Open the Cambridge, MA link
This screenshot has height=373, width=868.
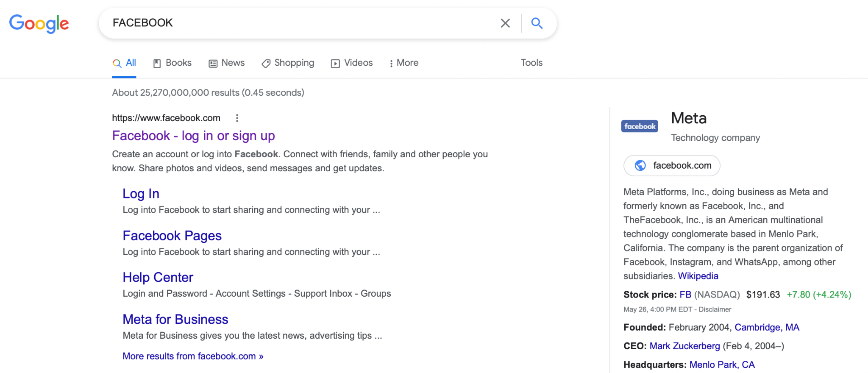click(767, 327)
